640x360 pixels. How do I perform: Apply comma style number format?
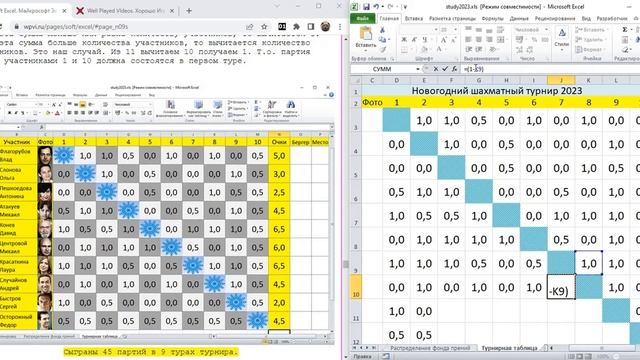click(x=545, y=40)
